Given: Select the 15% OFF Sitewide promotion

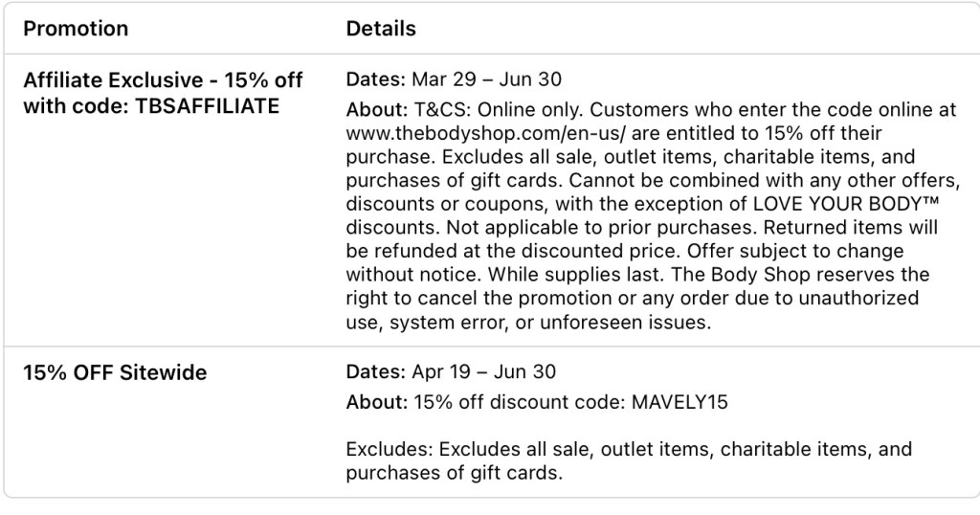Looking at the screenshot, I should pyautogui.click(x=115, y=372).
